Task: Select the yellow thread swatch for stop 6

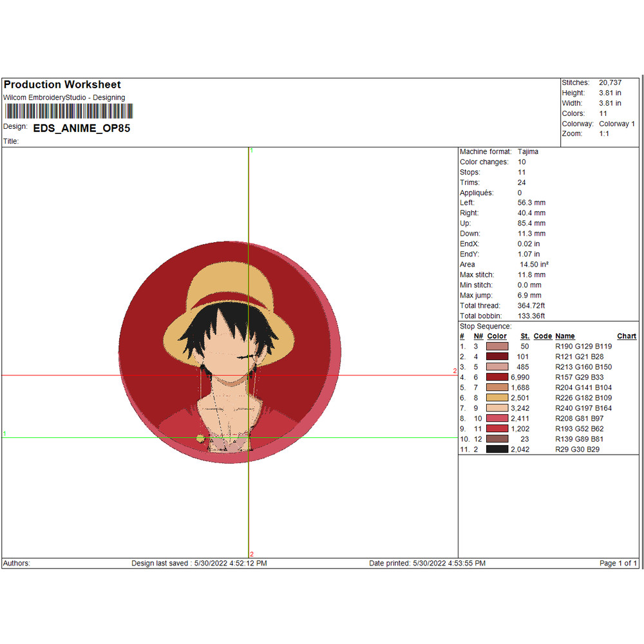Action: 497,397
